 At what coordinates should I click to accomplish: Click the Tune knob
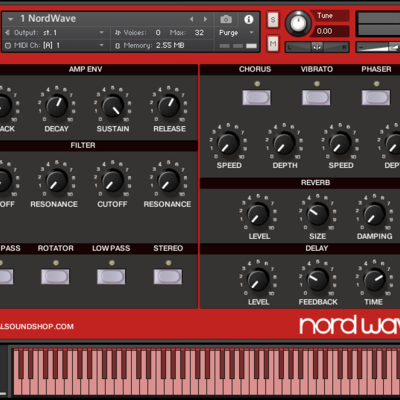click(x=298, y=23)
